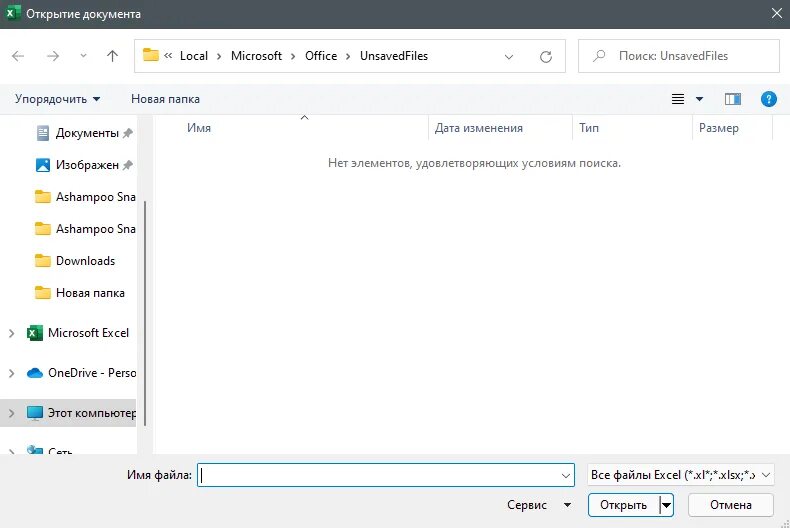The height and width of the screenshot is (528, 790).
Task: Expand chevron after Office in path
Action: coord(348,56)
